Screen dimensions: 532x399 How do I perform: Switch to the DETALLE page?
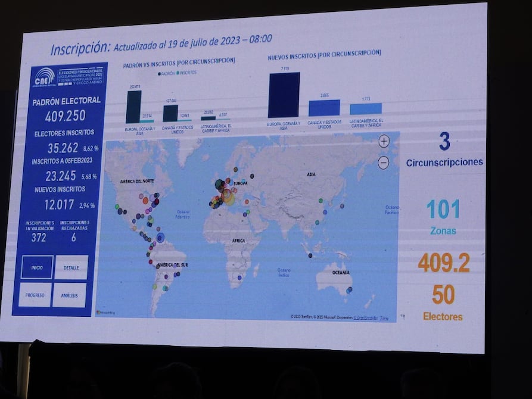71,267
